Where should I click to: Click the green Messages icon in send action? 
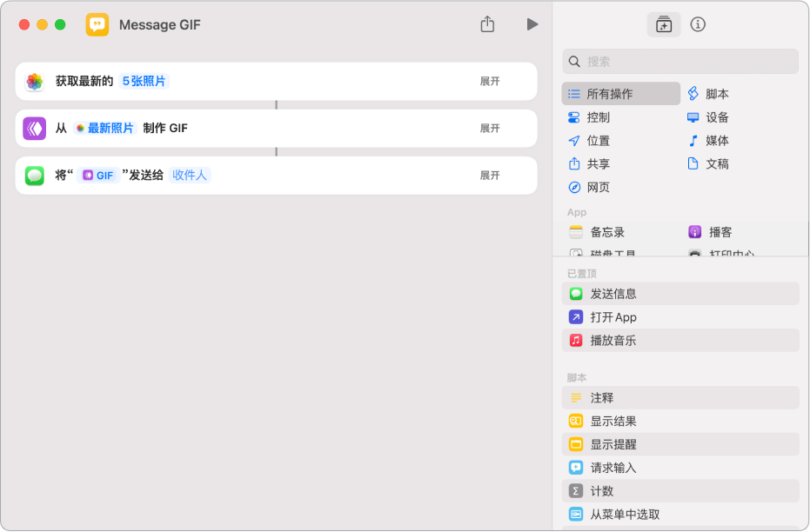pyautogui.click(x=35, y=176)
